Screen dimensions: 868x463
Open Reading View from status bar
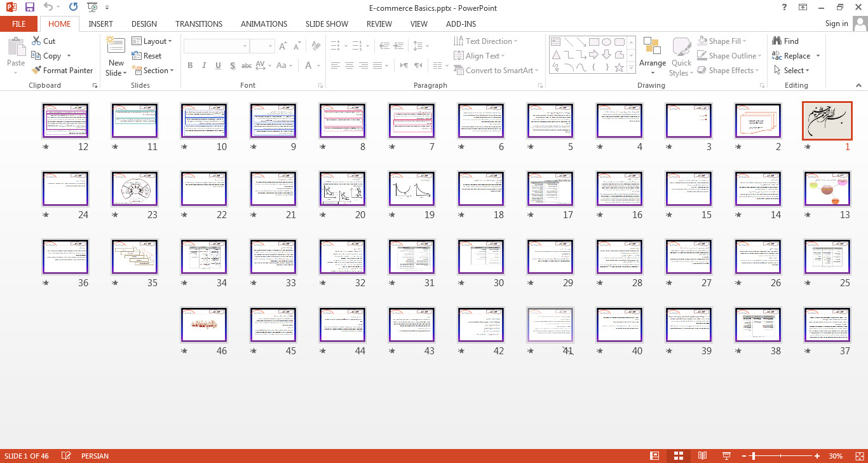tap(702, 456)
